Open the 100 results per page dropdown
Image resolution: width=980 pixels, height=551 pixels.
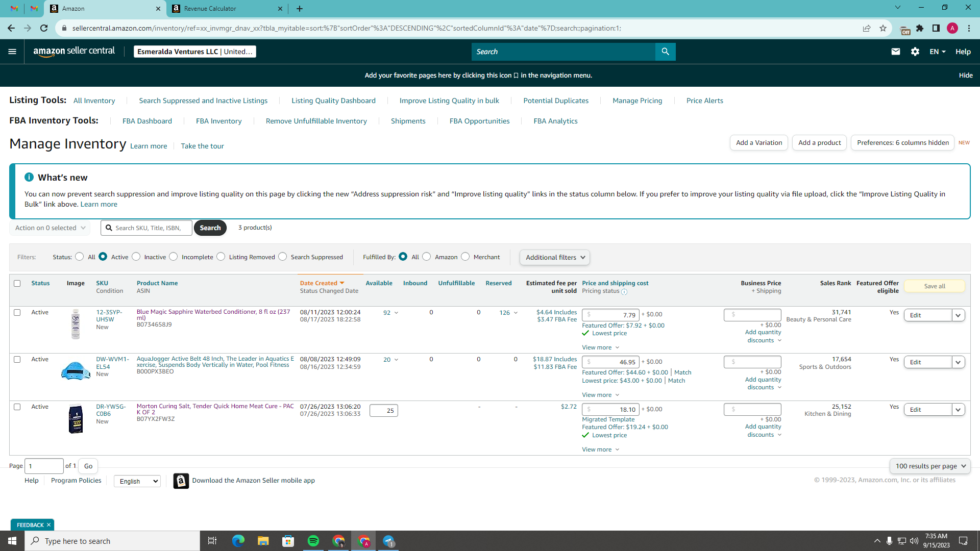click(x=930, y=466)
